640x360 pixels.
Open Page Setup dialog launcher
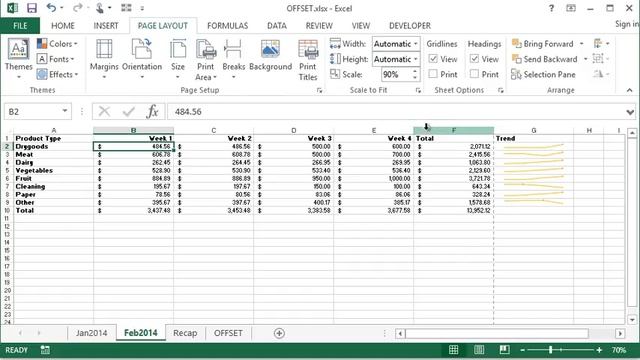[319, 91]
